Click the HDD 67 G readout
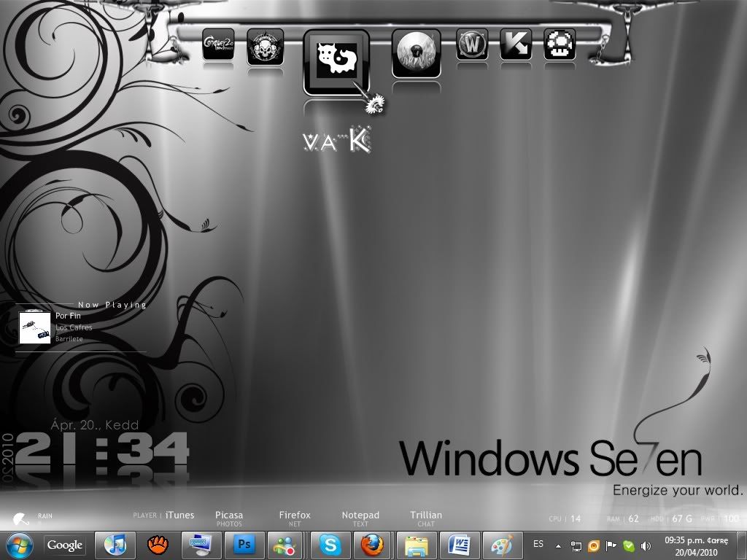Viewport: 747px width, 560px height. [671, 518]
